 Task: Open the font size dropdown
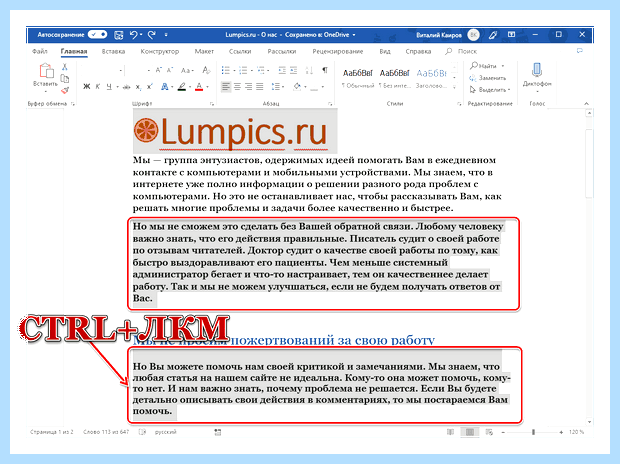click(x=148, y=71)
